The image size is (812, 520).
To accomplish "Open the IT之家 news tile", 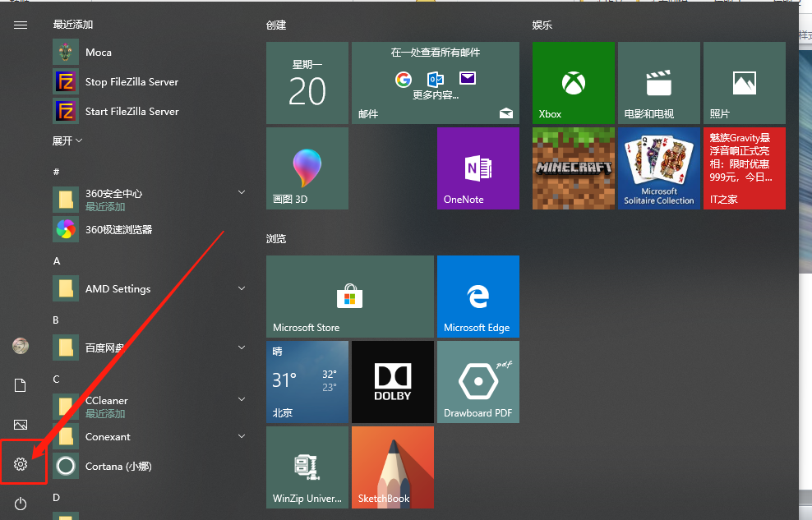I will (x=744, y=168).
